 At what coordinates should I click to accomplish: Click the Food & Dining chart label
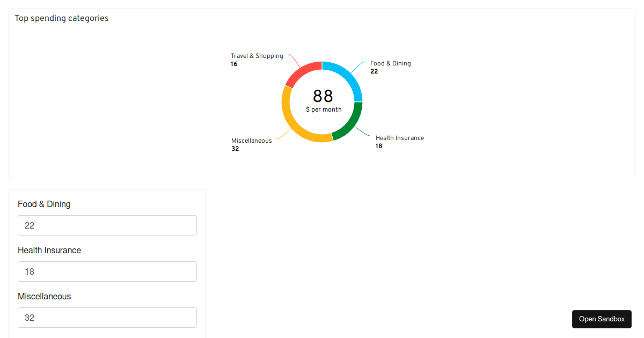click(x=390, y=63)
